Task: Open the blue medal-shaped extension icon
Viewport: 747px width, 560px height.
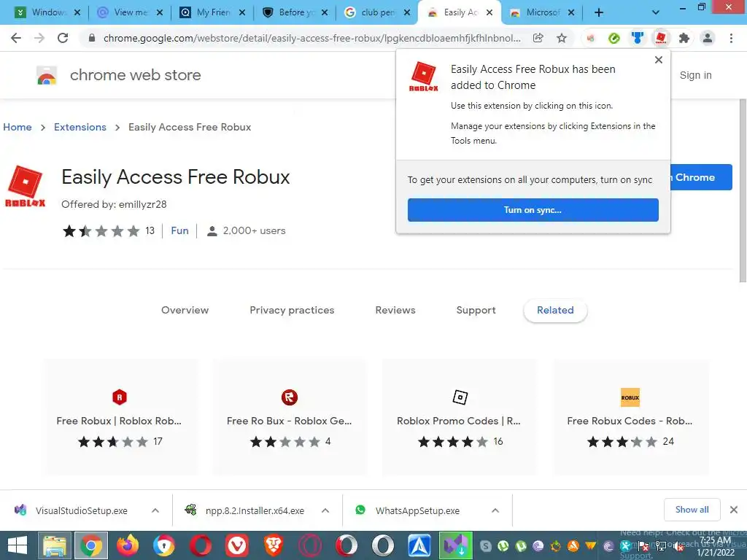Action: [x=638, y=38]
